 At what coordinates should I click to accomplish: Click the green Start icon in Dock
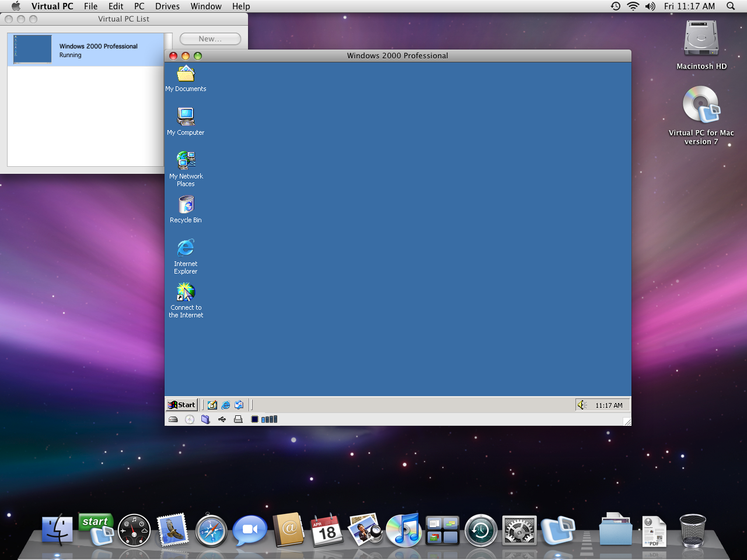pyautogui.click(x=96, y=530)
